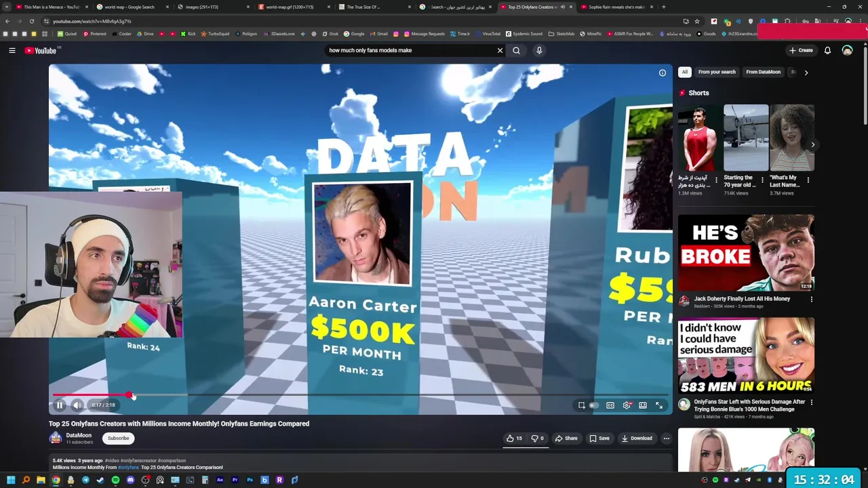This screenshot has height=488, width=868.
Task: Focus the YouTube search input field
Action: 410,50
